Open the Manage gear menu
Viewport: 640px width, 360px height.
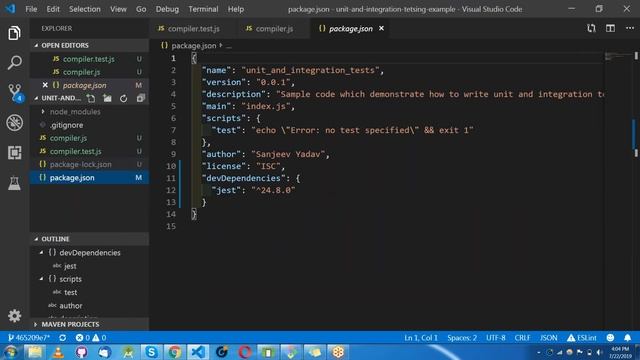(14, 316)
